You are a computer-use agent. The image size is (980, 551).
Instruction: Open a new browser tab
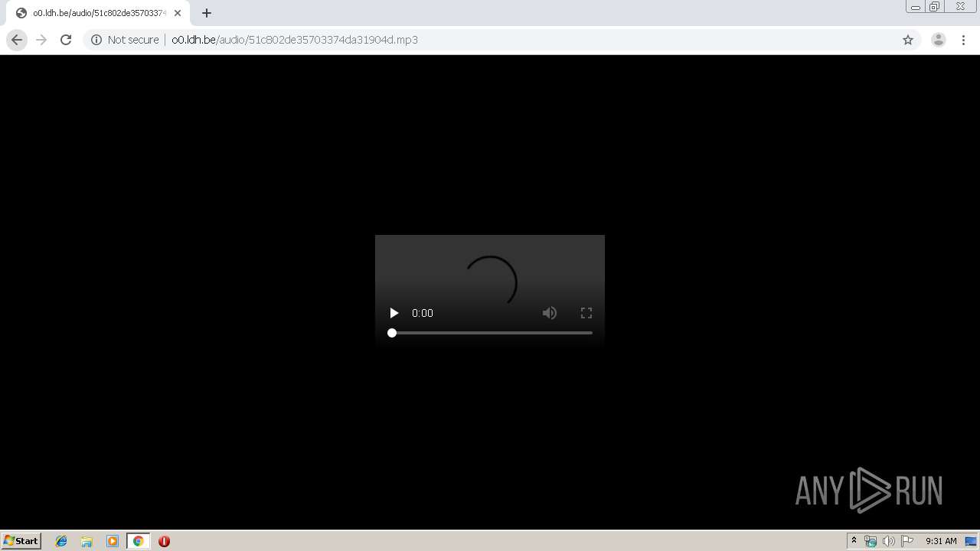[x=207, y=13]
